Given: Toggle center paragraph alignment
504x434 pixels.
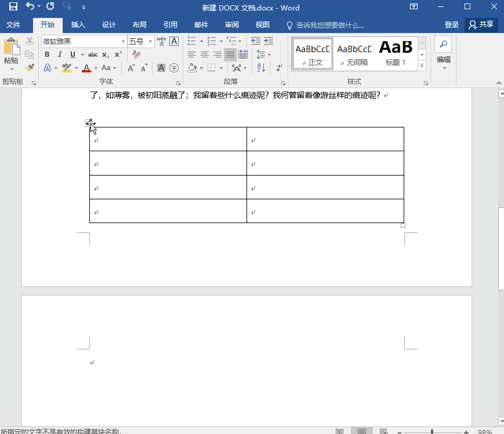Looking at the screenshot, I should tap(204, 54).
